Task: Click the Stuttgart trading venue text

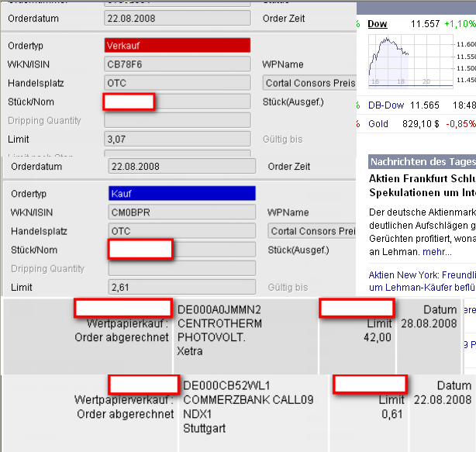Action: tap(205, 428)
